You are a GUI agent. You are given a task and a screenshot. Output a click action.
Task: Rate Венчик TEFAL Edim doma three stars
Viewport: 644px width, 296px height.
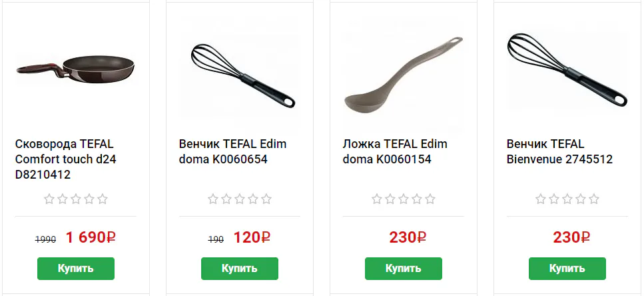coord(240,199)
